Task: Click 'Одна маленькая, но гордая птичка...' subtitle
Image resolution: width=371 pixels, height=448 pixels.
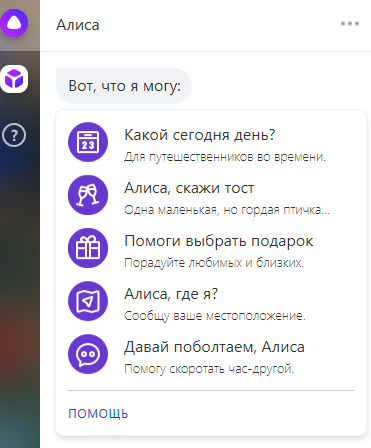Action: (227, 210)
